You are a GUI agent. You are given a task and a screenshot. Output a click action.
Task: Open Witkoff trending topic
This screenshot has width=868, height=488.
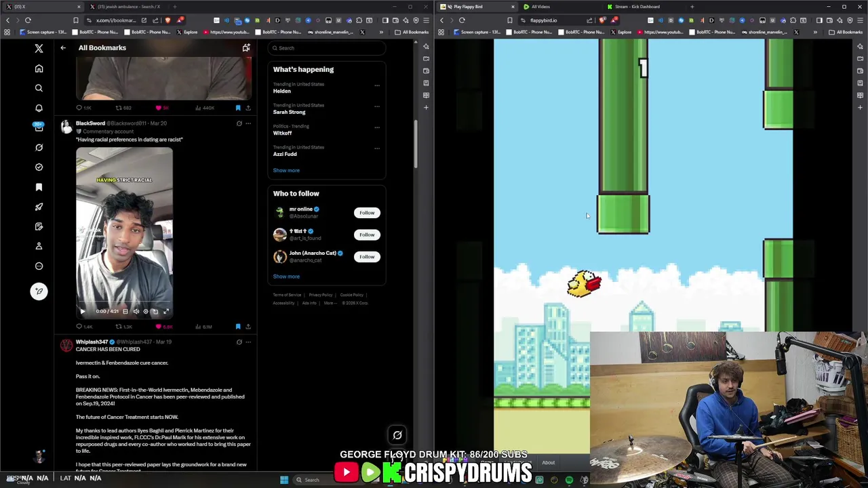click(283, 133)
